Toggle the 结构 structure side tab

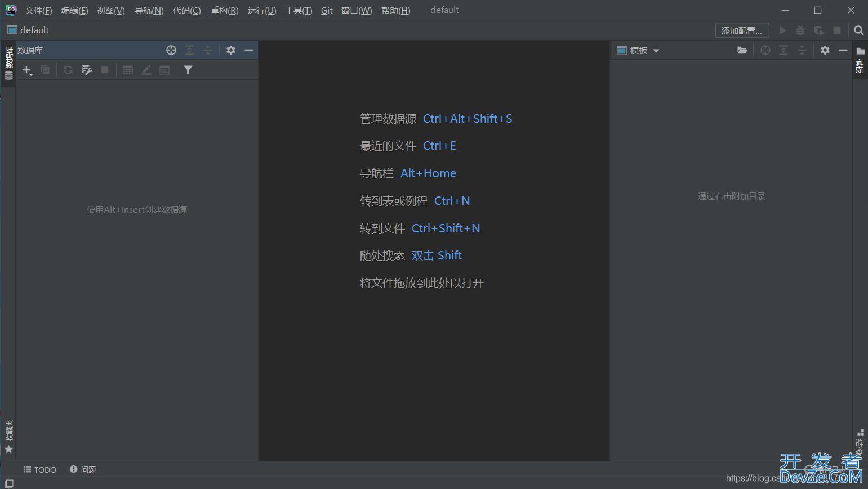click(x=860, y=443)
